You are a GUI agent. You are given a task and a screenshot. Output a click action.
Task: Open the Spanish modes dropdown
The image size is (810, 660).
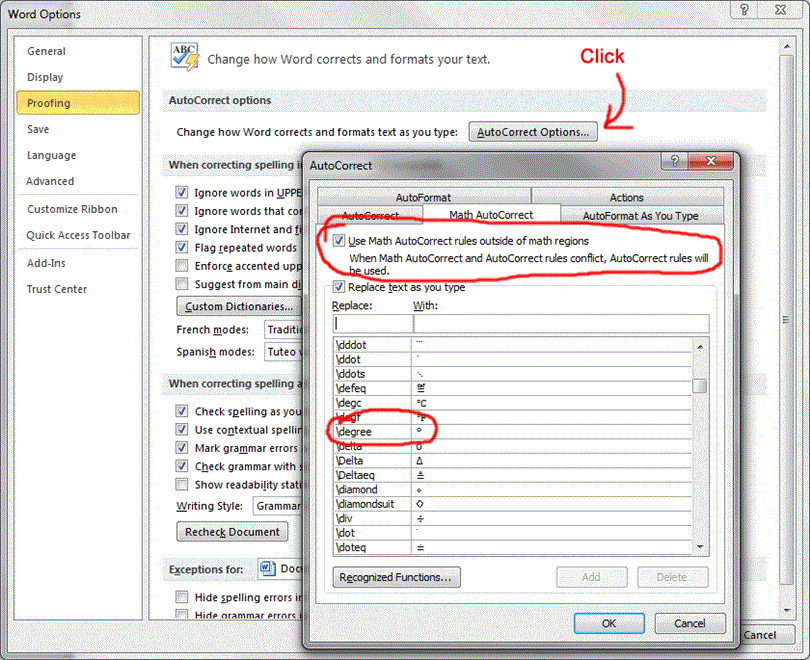pyautogui.click(x=284, y=352)
